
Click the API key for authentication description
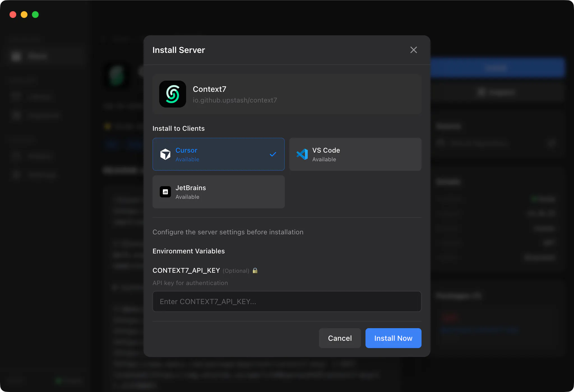pyautogui.click(x=190, y=283)
